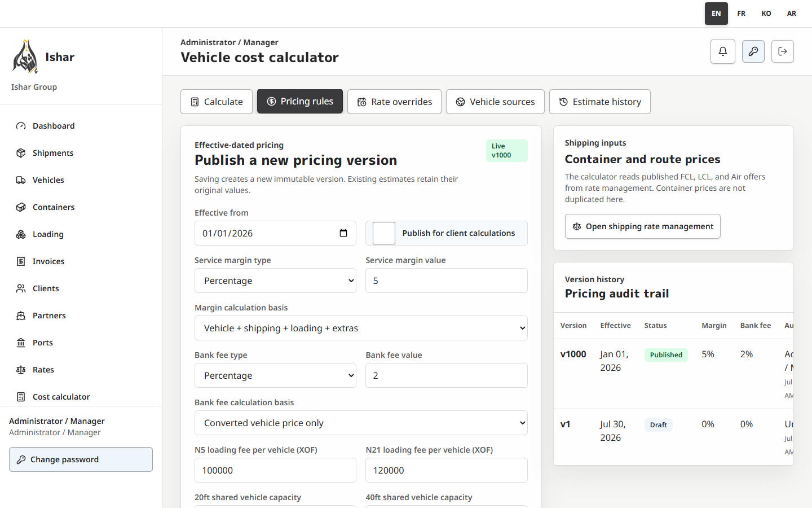Open notifications bell icon
Screen dimensions: 812x508
pyautogui.click(x=723, y=51)
